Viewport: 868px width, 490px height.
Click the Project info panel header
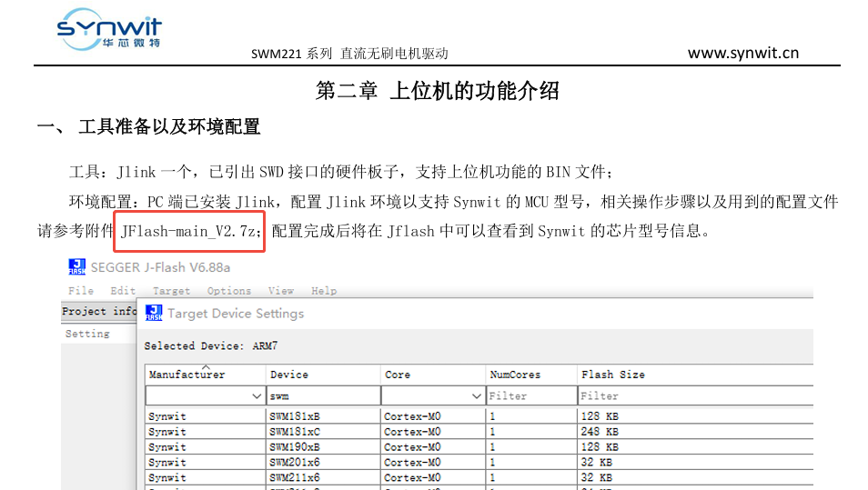[99, 312]
